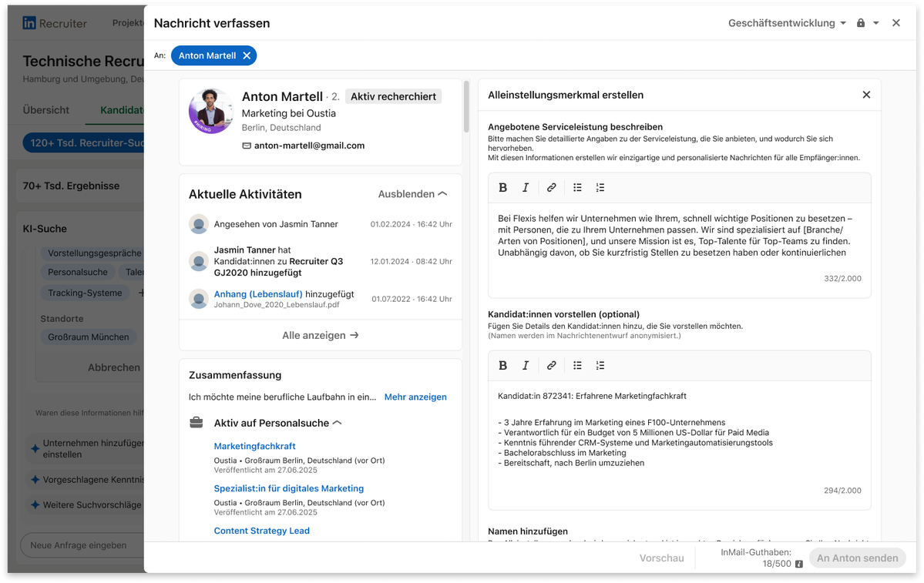
Task: Insert link in Kandidat:innen vorstellen editor
Action: pos(551,365)
